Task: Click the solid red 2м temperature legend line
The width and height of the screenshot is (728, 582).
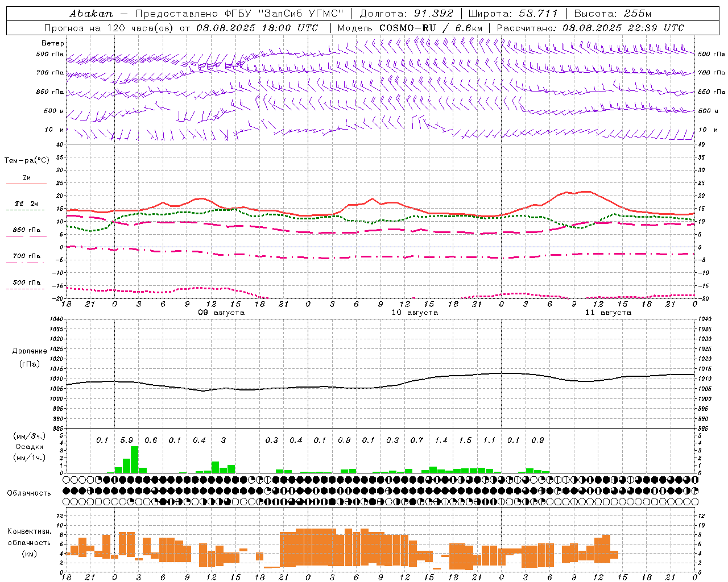Action: pos(26,184)
